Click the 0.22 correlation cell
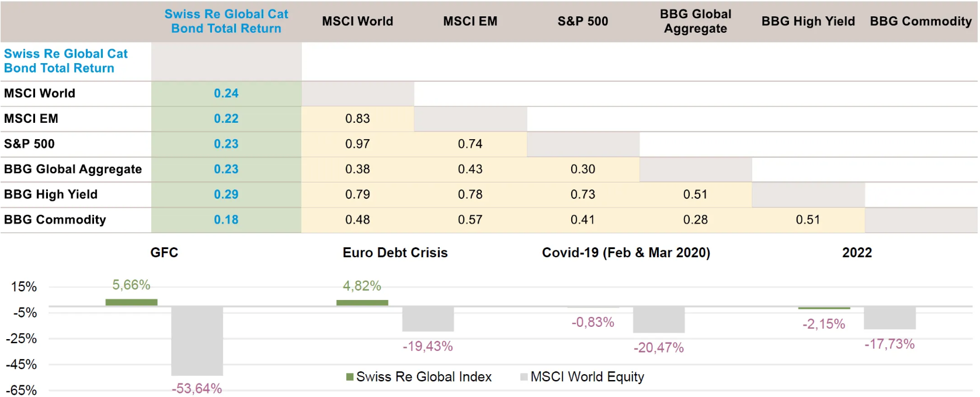 [226, 118]
